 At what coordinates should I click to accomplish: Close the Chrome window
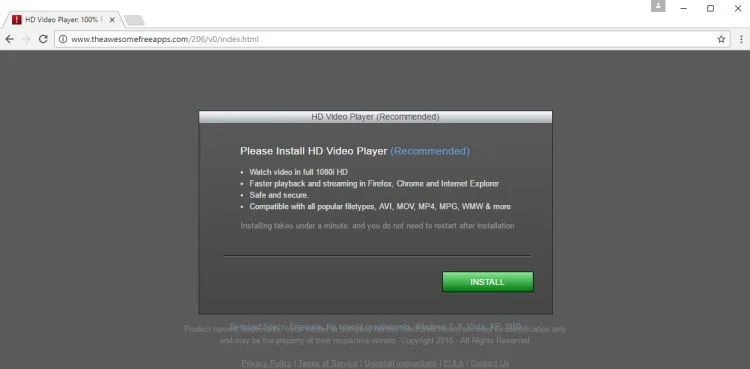pos(738,8)
